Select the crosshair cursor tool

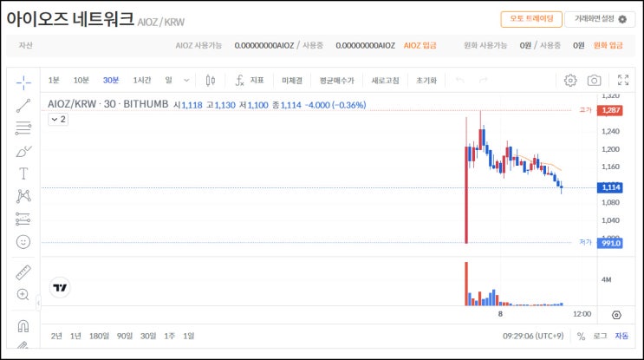(23, 82)
